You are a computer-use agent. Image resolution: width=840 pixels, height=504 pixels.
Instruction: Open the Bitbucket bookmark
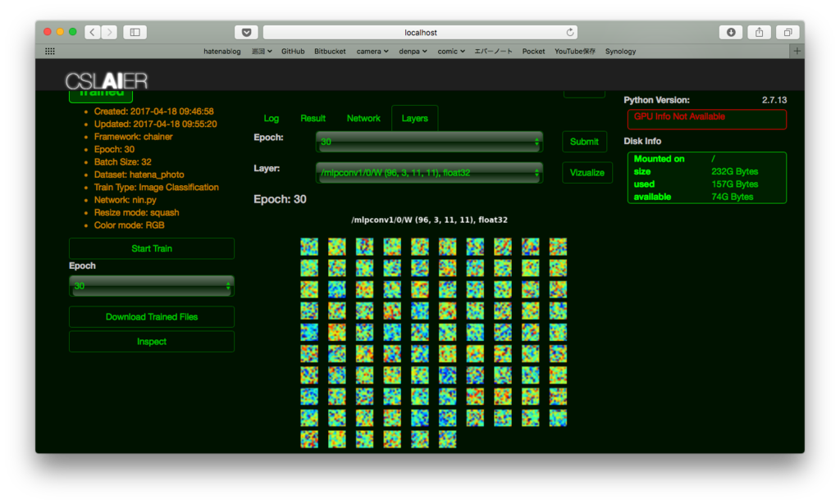(x=330, y=52)
